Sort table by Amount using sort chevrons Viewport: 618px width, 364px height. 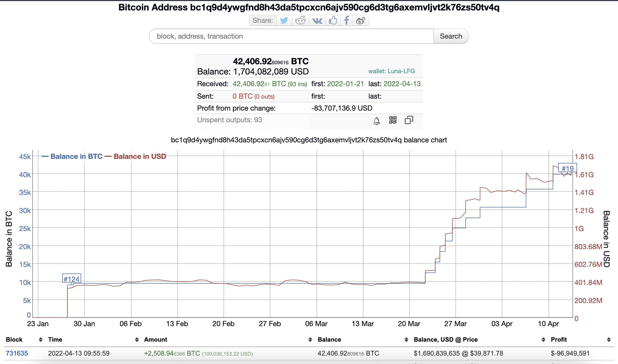310,339
